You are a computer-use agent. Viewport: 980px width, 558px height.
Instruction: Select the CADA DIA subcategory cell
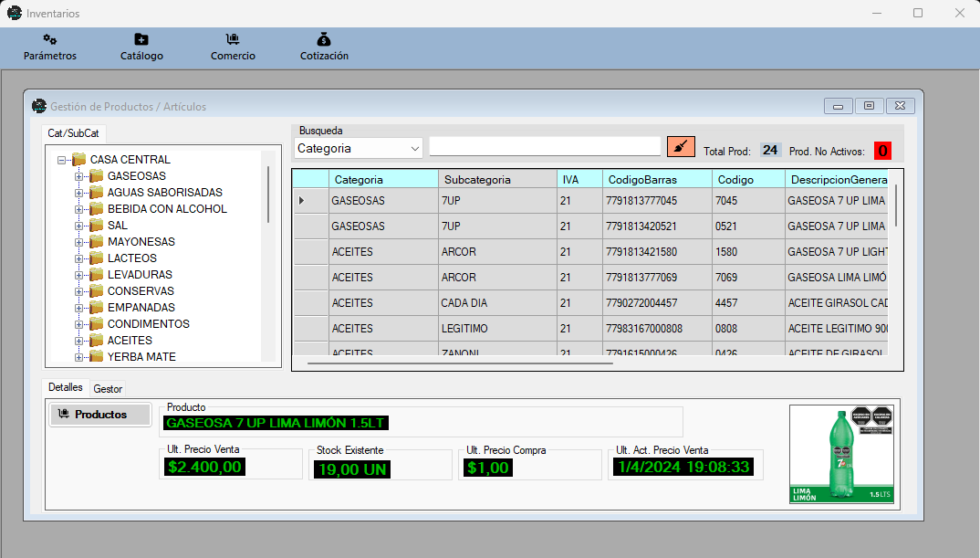[497, 303]
